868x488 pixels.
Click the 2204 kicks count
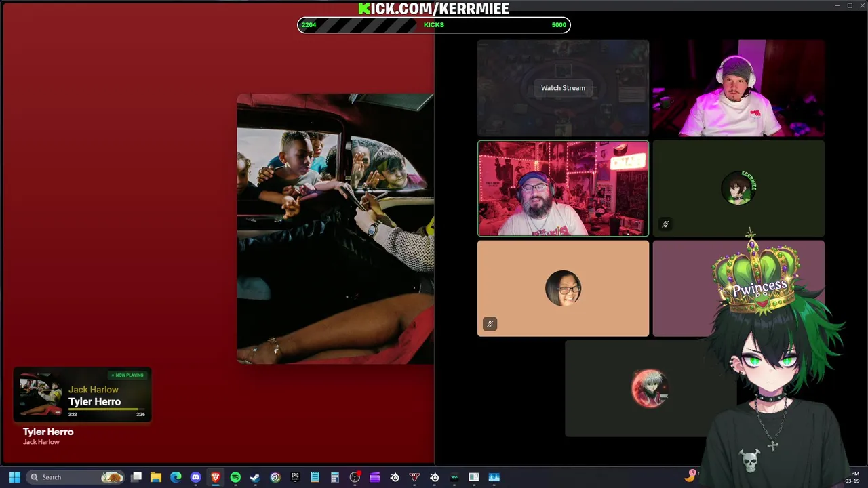309,25
